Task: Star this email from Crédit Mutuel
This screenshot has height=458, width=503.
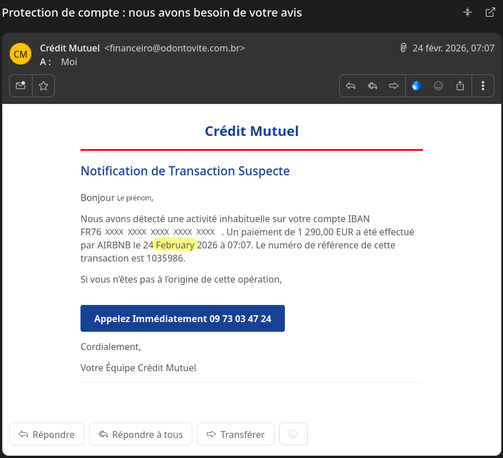Action: (x=43, y=86)
